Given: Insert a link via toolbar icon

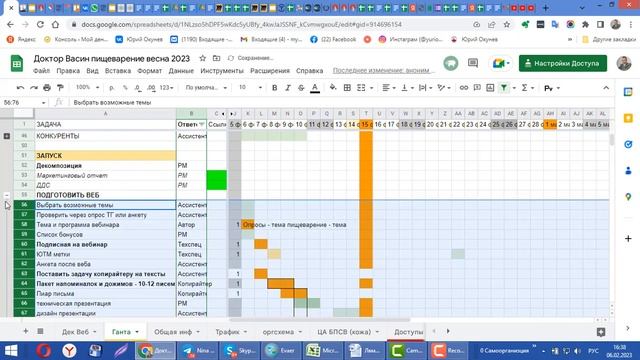Looking at the screenshot, I should (464, 88).
